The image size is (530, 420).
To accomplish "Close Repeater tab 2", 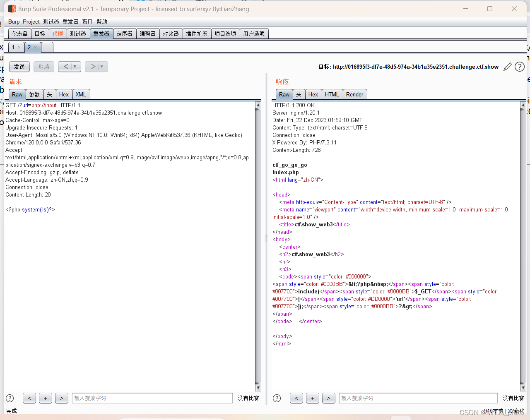I will [35, 48].
